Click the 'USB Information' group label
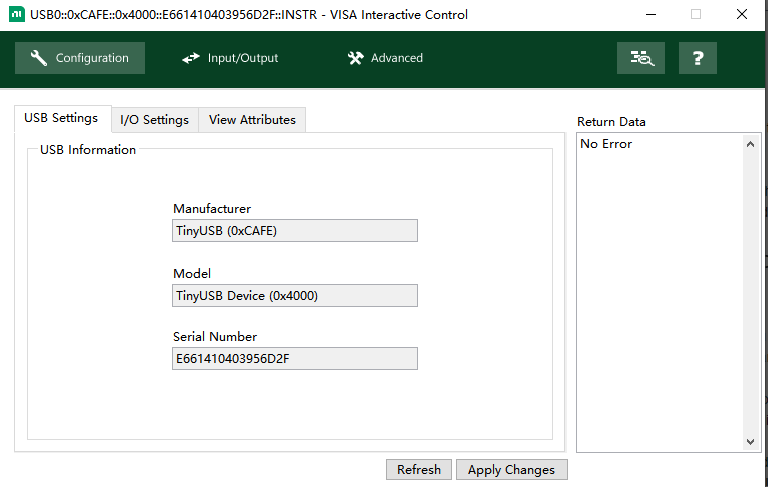 tap(88, 149)
